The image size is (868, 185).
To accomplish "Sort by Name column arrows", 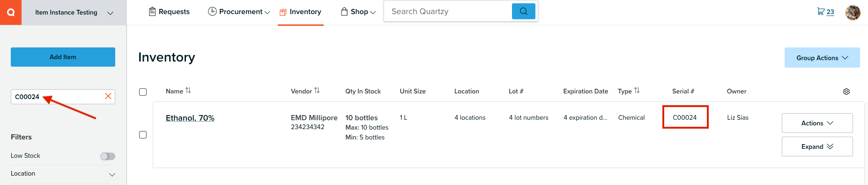I will click(x=188, y=91).
